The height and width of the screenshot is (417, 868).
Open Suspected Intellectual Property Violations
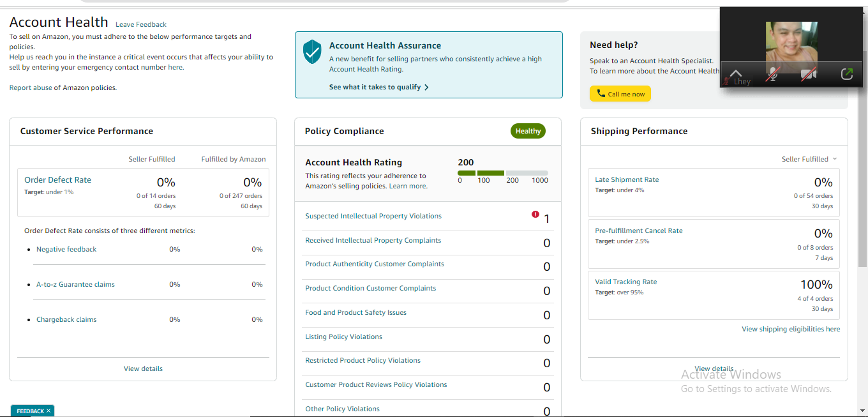tap(373, 216)
